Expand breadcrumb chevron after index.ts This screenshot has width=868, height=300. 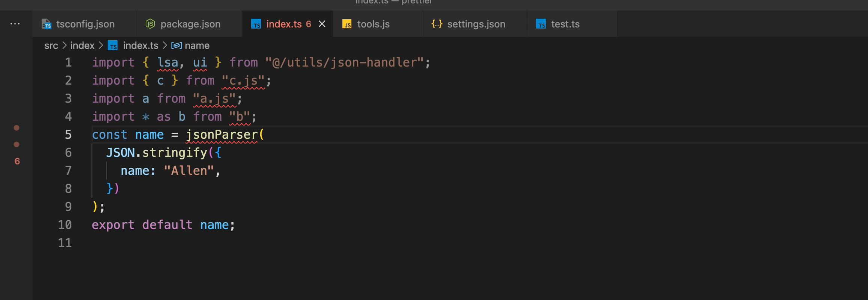(164, 45)
